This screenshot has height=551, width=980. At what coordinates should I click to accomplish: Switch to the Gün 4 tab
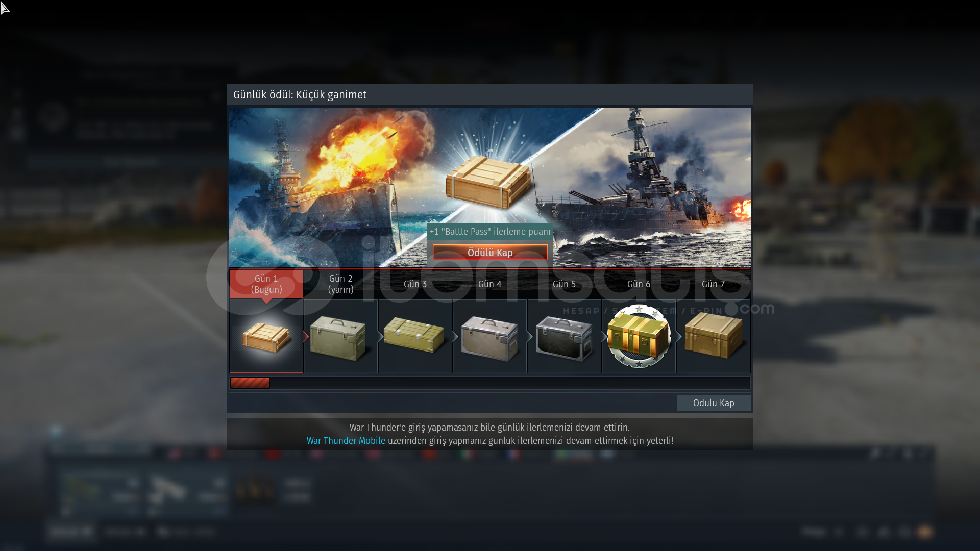(490, 284)
